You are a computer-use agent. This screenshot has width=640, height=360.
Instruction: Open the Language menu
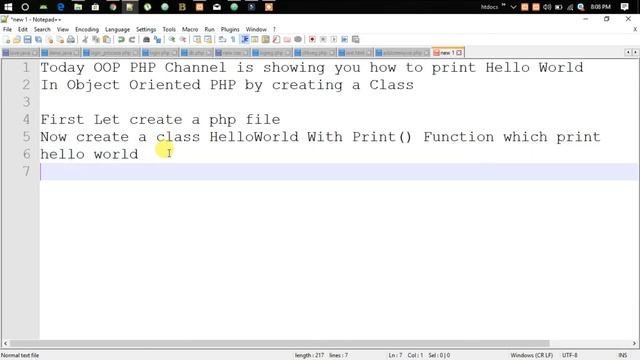pyautogui.click(x=118, y=29)
